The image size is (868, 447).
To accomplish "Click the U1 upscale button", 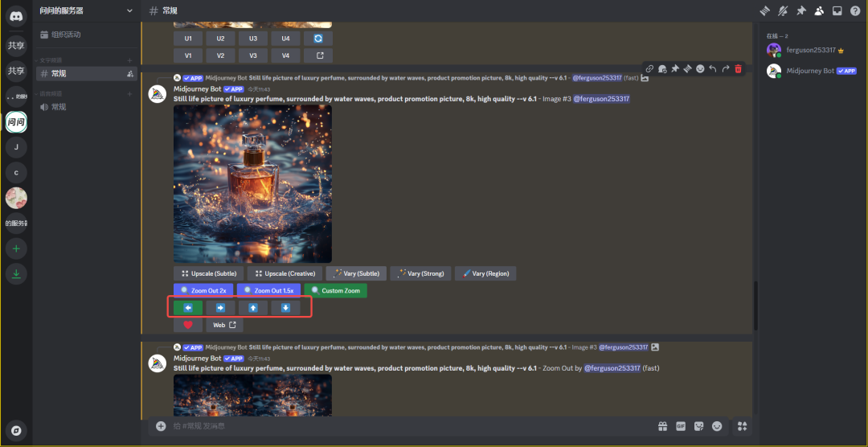I will click(x=188, y=39).
